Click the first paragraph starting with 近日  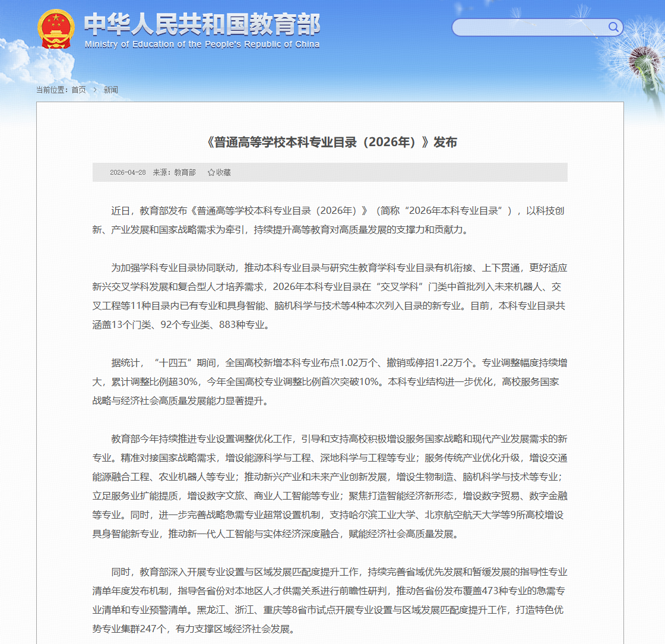(330, 220)
